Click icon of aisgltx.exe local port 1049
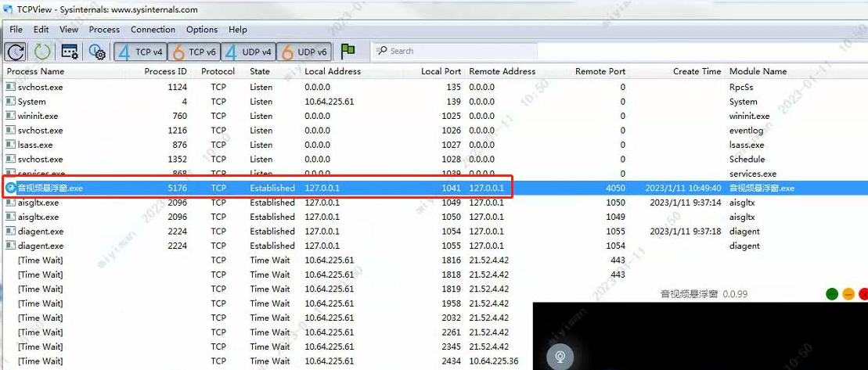868x370 pixels. click(x=10, y=203)
